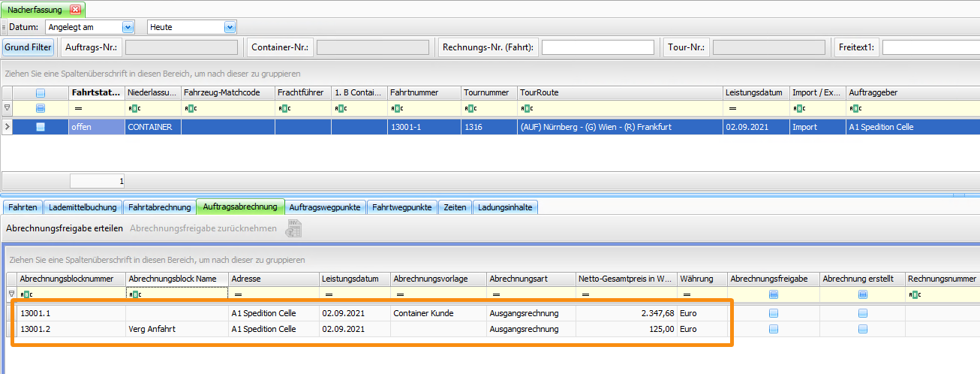980x374 pixels.
Task: Click the ABC filter icon under Fahrtnummer column
Action: [x=395, y=109]
